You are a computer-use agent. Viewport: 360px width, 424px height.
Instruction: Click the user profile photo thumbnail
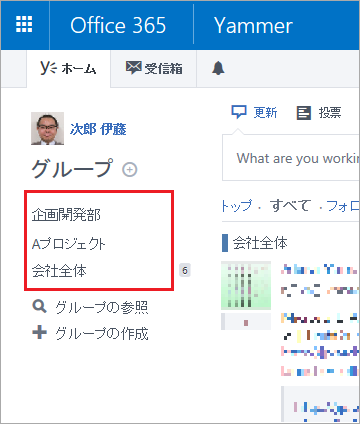coord(47,129)
